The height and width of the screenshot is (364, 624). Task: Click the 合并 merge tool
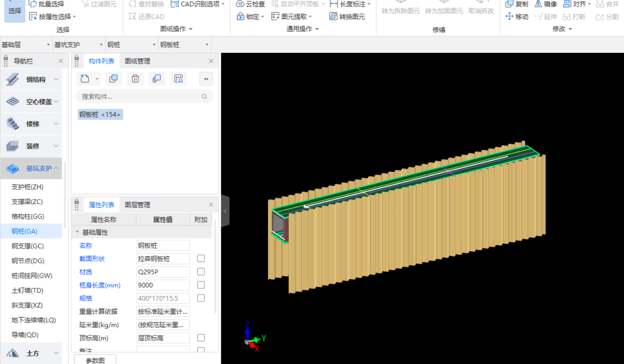[x=607, y=4]
